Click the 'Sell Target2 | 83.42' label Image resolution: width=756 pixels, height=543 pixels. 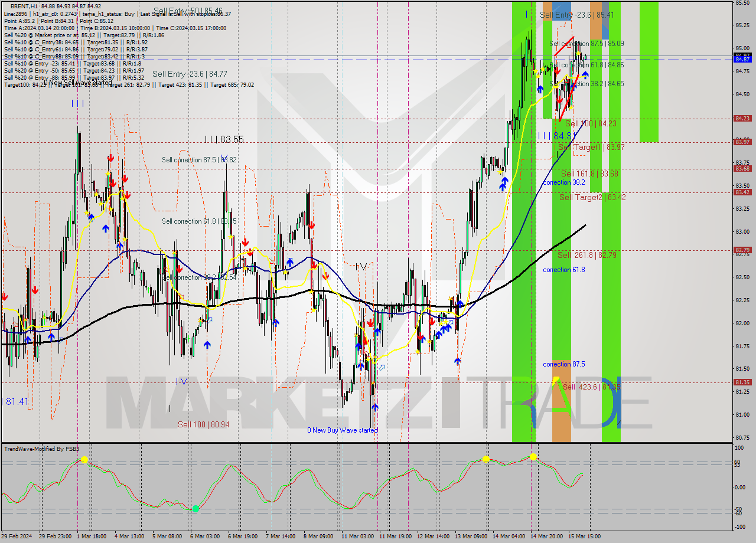pyautogui.click(x=592, y=197)
